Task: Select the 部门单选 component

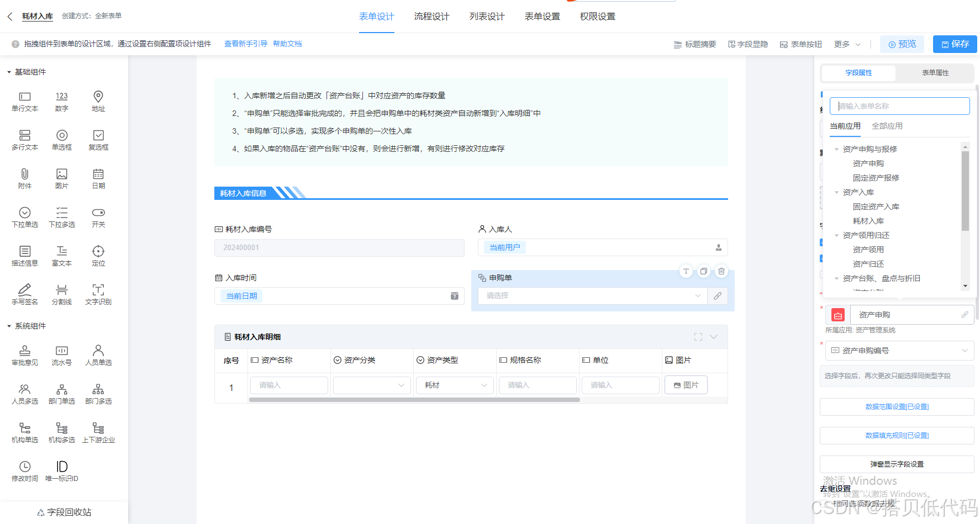Action: click(62, 394)
